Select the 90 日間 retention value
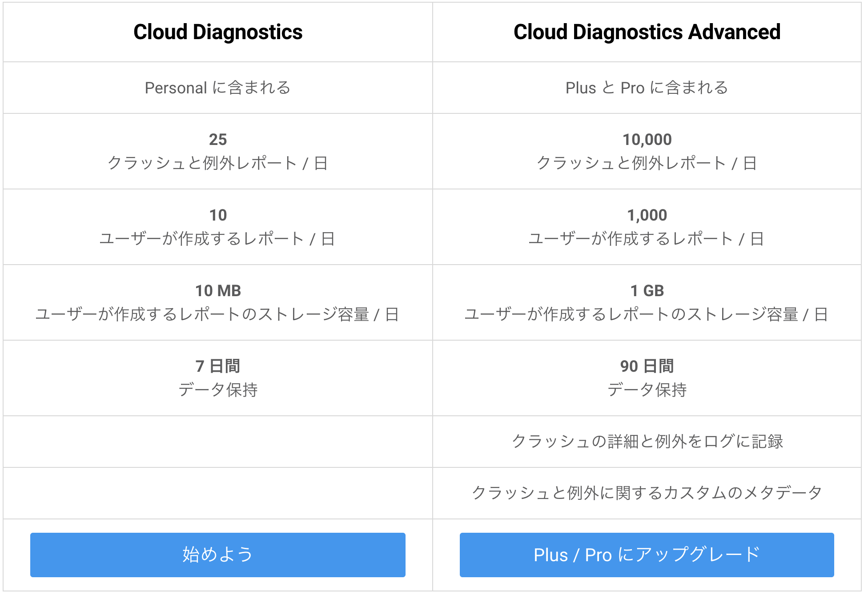This screenshot has height=595, width=868. click(647, 366)
